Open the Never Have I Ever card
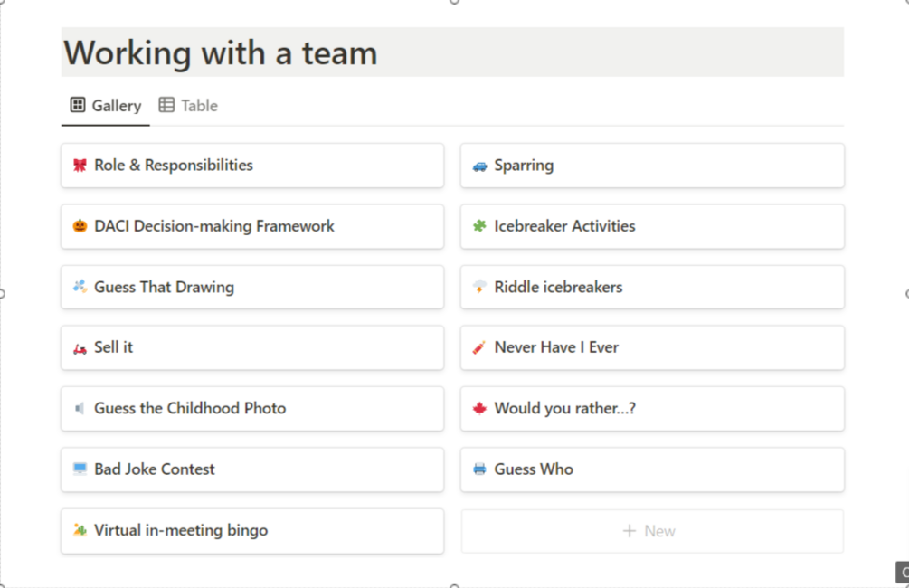The width and height of the screenshot is (909, 588). (556, 347)
